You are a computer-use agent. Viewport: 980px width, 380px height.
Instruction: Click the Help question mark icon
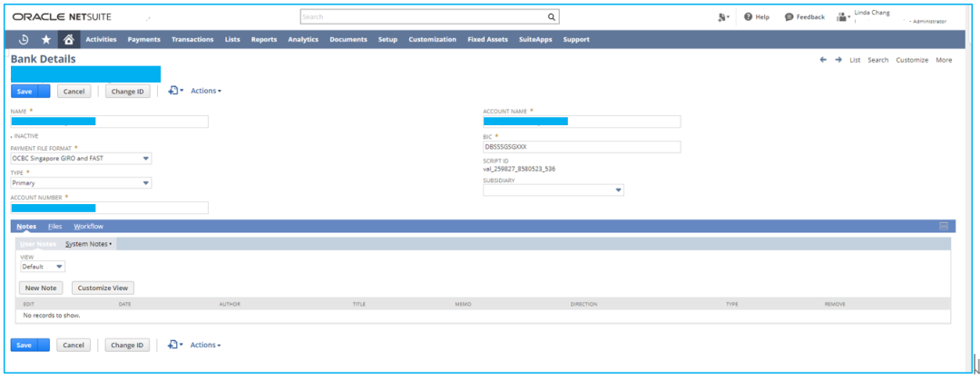(x=748, y=17)
